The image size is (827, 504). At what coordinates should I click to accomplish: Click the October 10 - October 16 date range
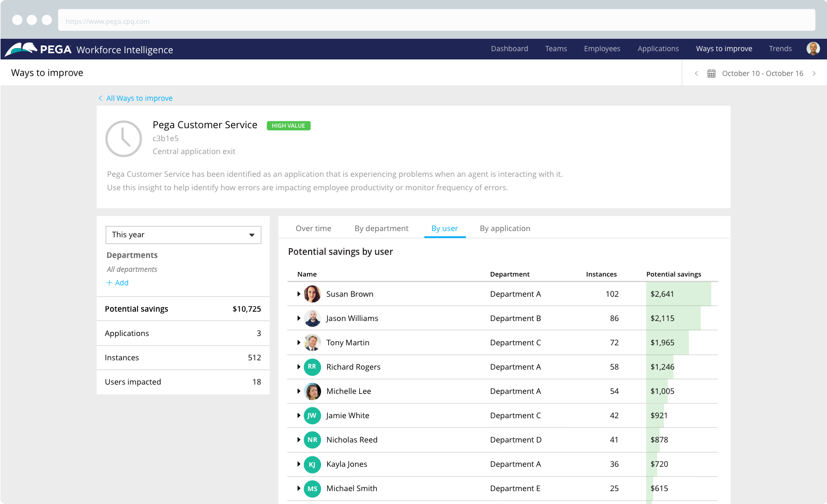click(762, 73)
